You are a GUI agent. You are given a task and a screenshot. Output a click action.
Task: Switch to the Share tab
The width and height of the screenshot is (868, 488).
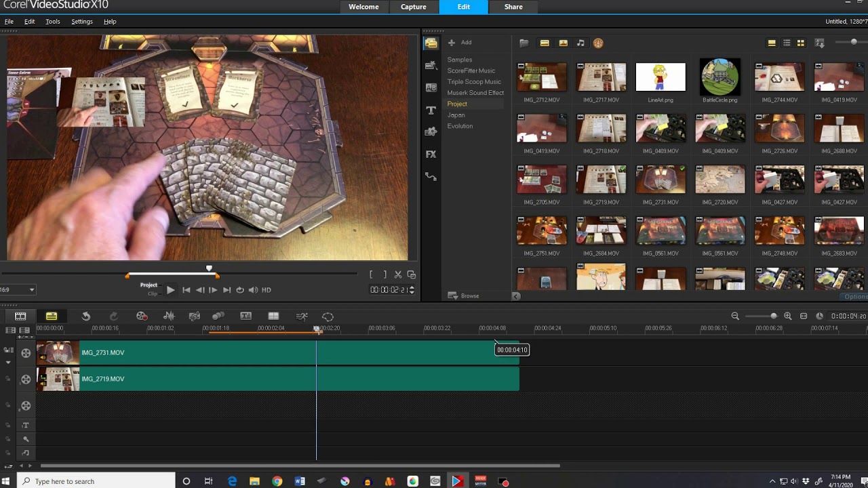(513, 7)
